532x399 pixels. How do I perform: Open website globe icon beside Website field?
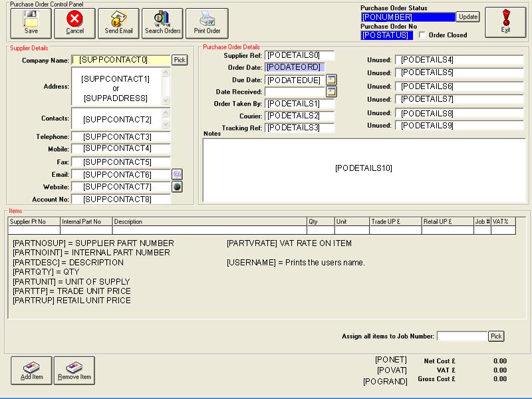(x=177, y=187)
